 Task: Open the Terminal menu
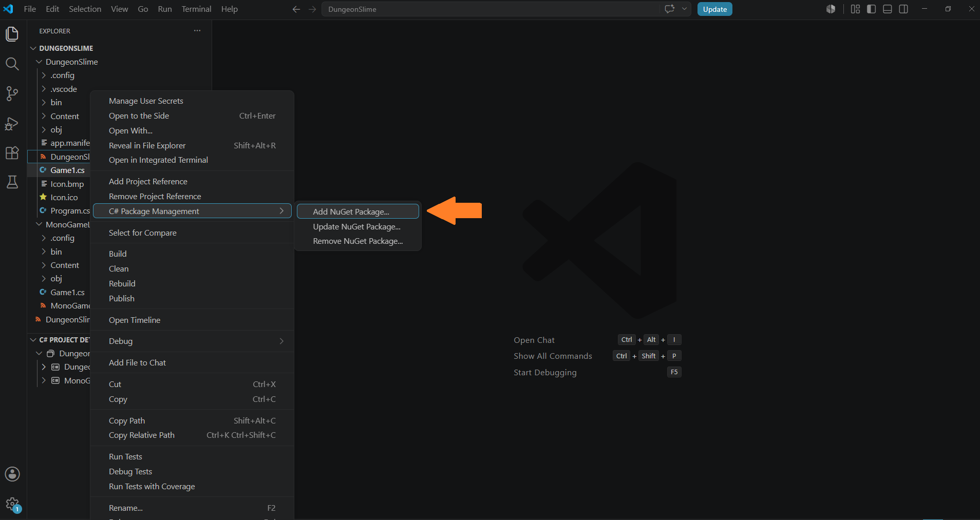[196, 9]
